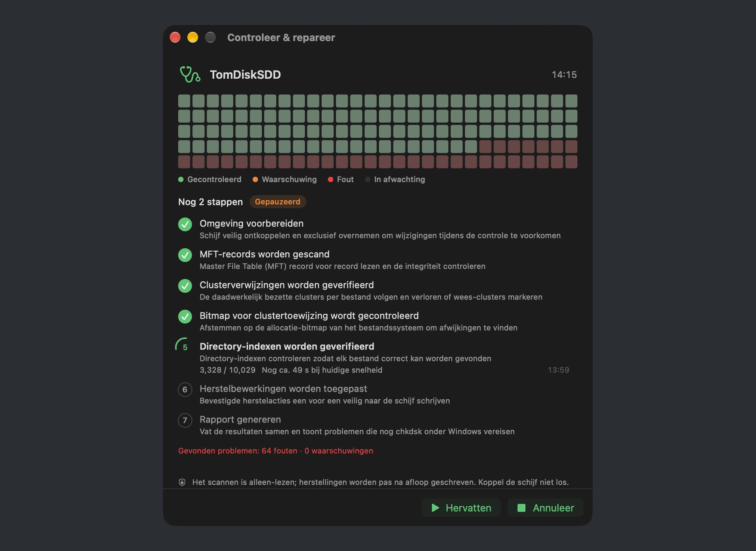
Task: Cancel the scan with Annuleer
Action: (x=545, y=508)
